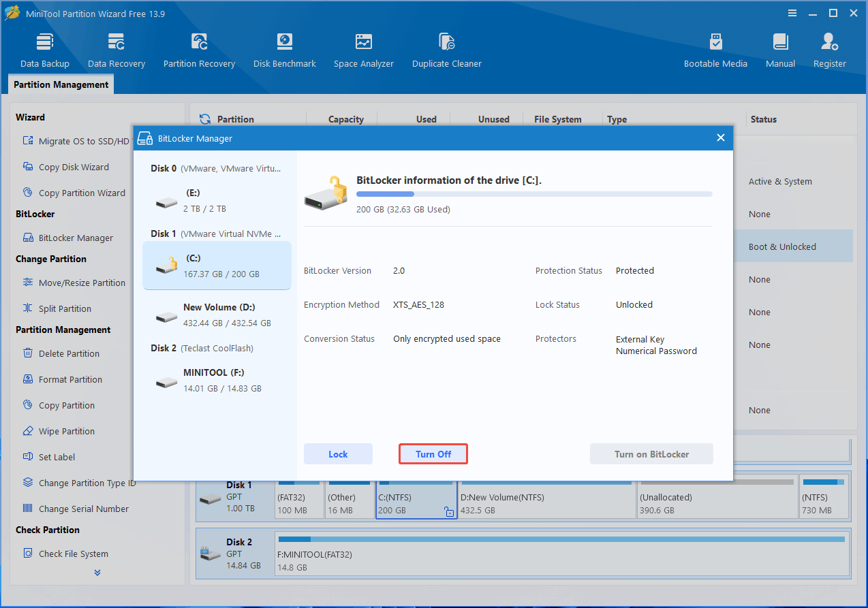
Task: Select MINITOOL (F:) in BitLocker Manager
Action: point(217,380)
